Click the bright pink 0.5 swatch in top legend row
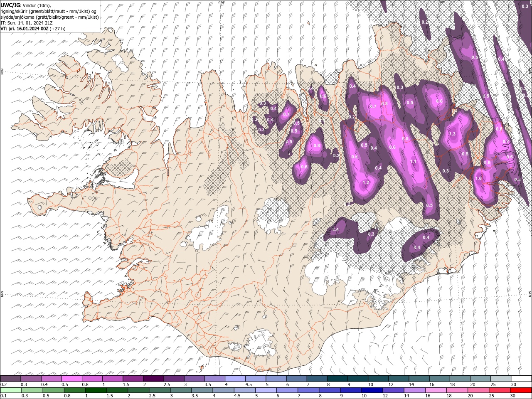 (72, 378)
